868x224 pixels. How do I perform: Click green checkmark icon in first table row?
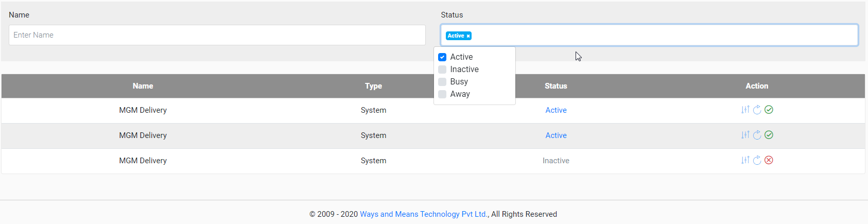point(769,110)
